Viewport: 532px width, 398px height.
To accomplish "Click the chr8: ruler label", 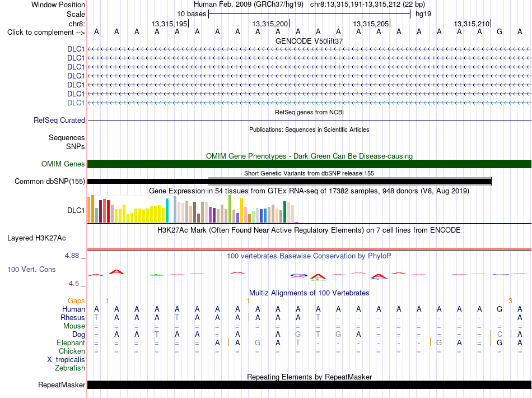I will [77, 24].
